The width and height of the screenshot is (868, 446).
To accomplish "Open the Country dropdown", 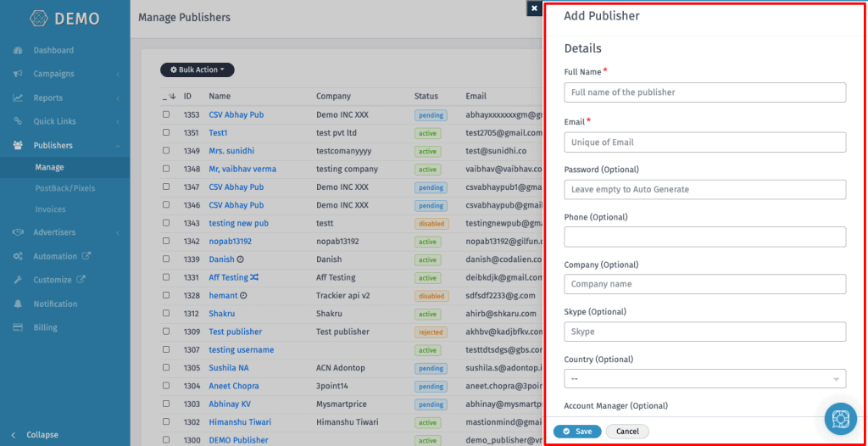I will click(x=704, y=379).
